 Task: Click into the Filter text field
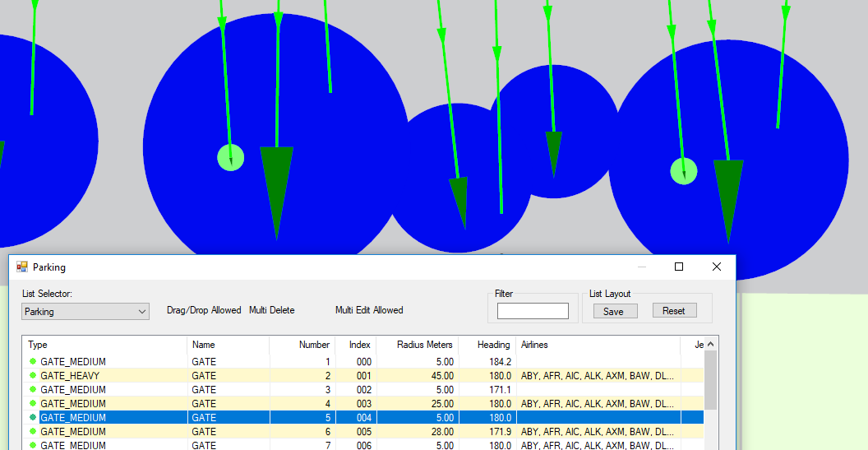click(x=533, y=311)
